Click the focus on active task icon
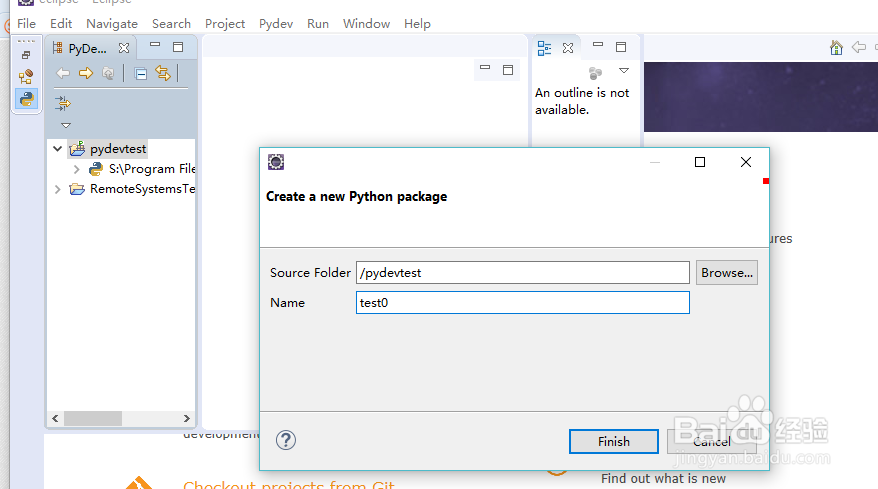878x489 pixels. (x=63, y=103)
